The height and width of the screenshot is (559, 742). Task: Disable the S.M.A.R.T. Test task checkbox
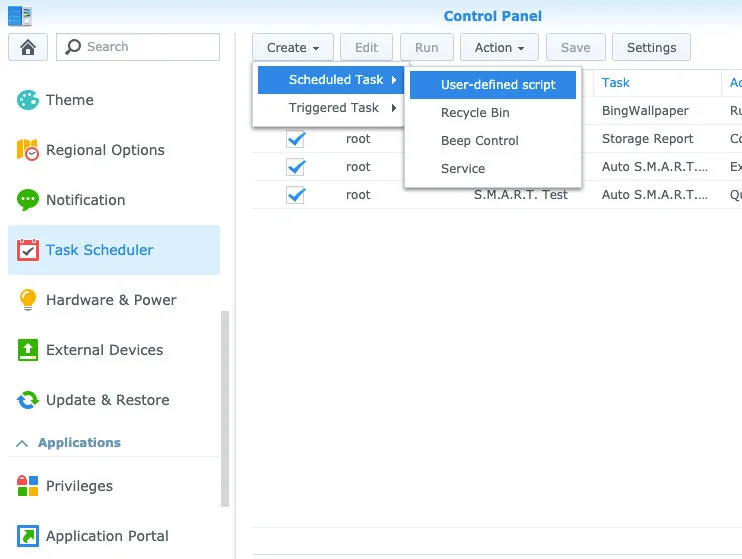296,195
